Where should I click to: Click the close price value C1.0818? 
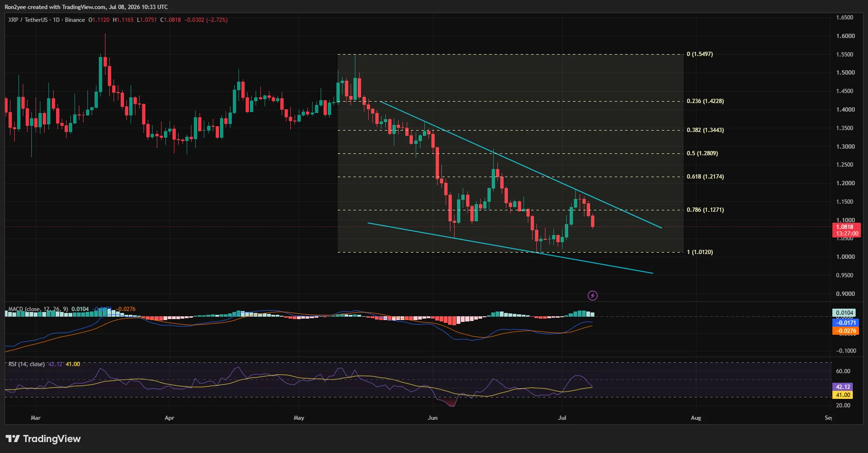[171, 20]
